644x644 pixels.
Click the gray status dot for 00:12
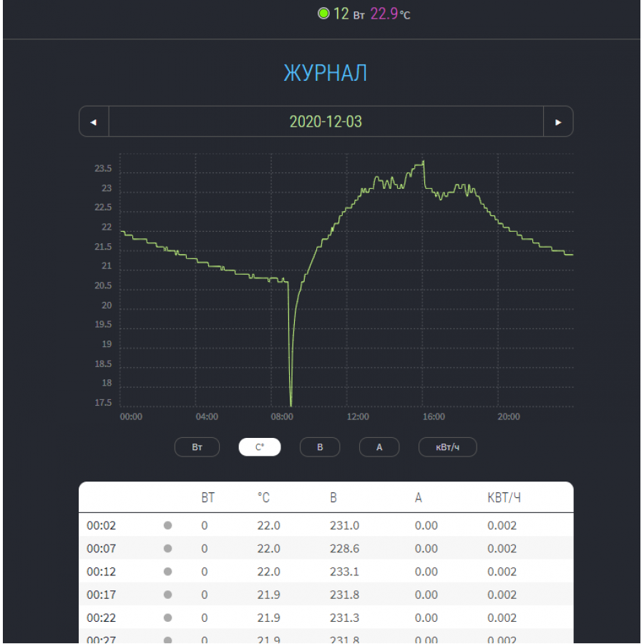tap(167, 572)
